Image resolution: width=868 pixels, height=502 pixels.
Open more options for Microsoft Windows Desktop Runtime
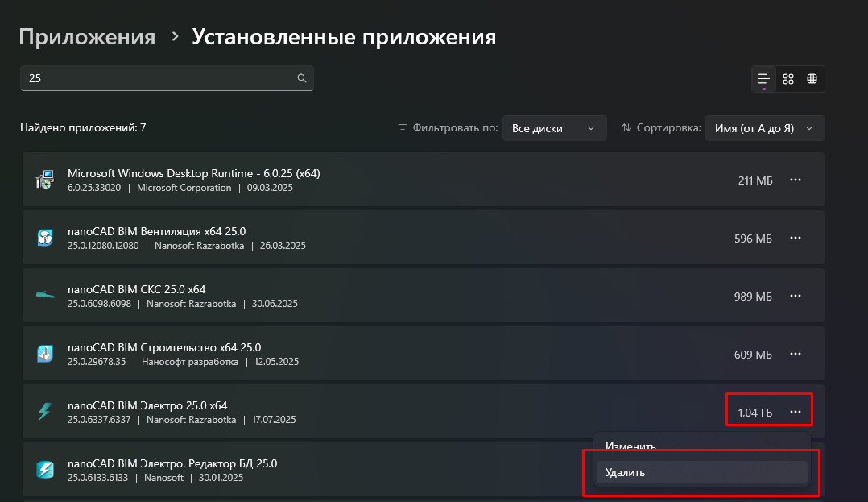point(796,180)
